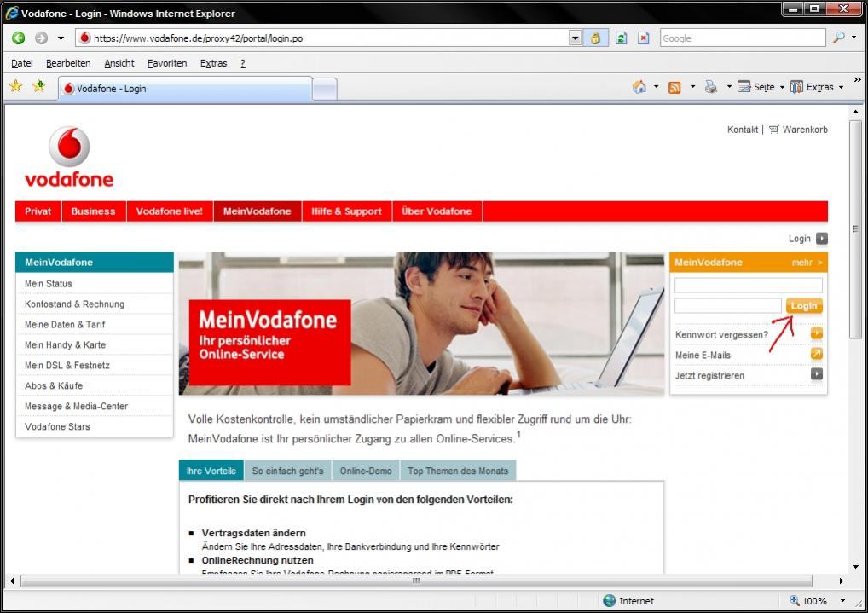Open the ? help menu
Image resolution: width=868 pixels, height=613 pixels.
tap(242, 63)
